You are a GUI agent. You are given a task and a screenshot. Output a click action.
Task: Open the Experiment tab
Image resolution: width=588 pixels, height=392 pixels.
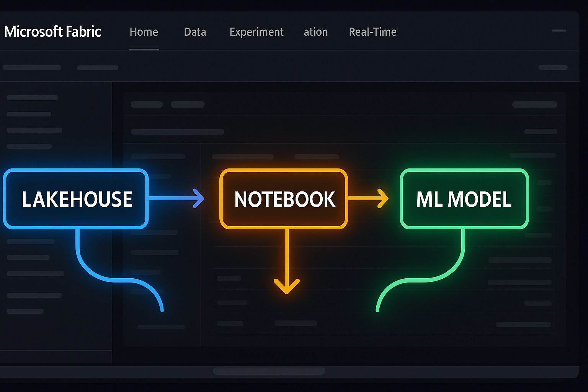coord(256,32)
